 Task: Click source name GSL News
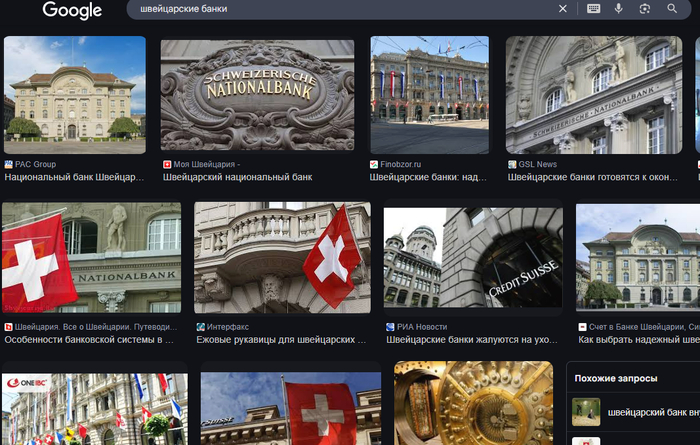(x=538, y=164)
